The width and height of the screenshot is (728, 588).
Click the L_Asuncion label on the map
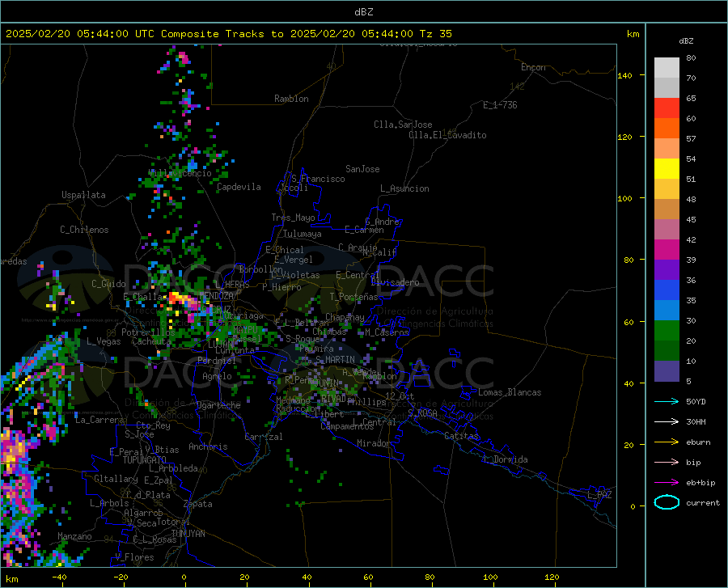pos(404,188)
